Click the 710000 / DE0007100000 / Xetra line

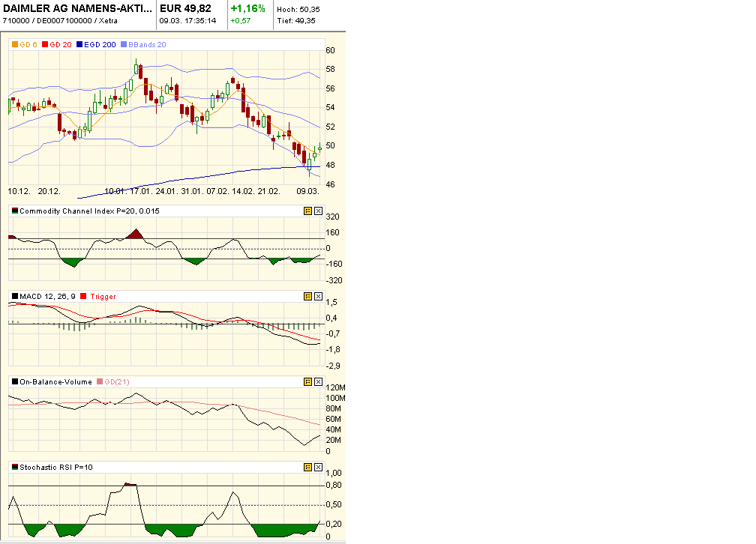(60, 21)
